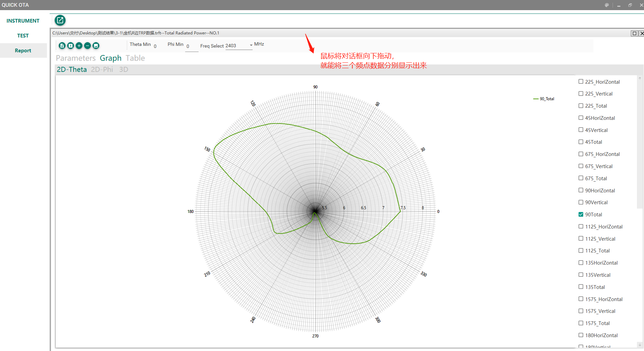The width and height of the screenshot is (644, 351).
Task: Close the Total Radiated Power sub-window
Action: 642,33
